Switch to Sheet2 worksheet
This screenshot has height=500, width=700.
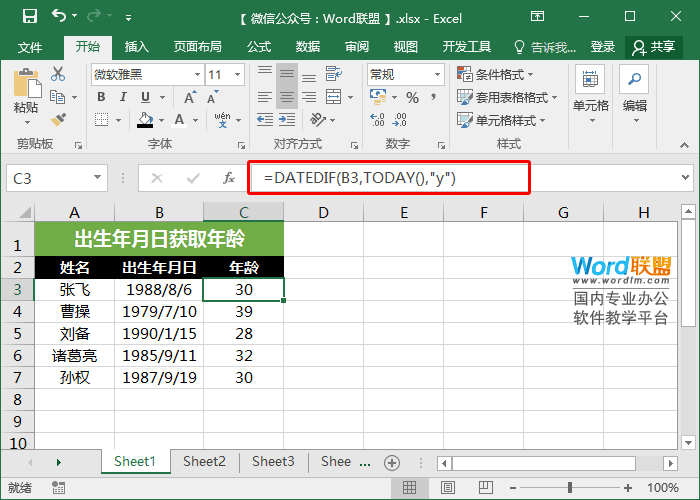(204, 461)
